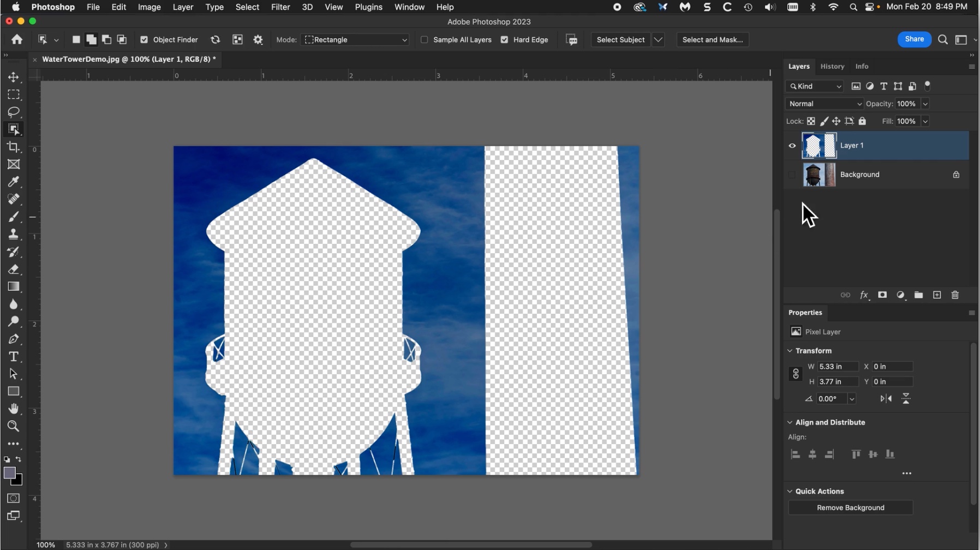Disable the Object Finder checkbox
The image size is (980, 550).
[144, 40]
